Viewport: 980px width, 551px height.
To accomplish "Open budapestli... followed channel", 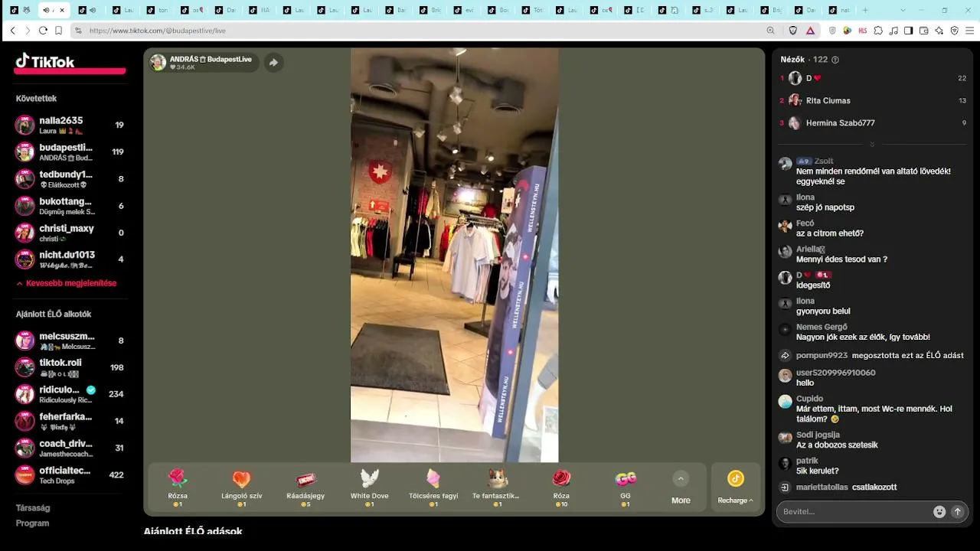I will (x=70, y=152).
